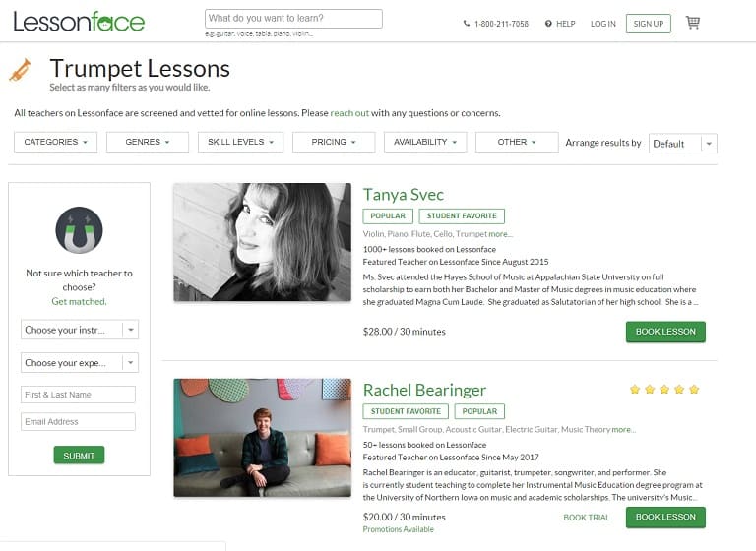Image resolution: width=756 pixels, height=551 pixels.
Task: Click the Help question mark icon
Action: click(x=548, y=24)
